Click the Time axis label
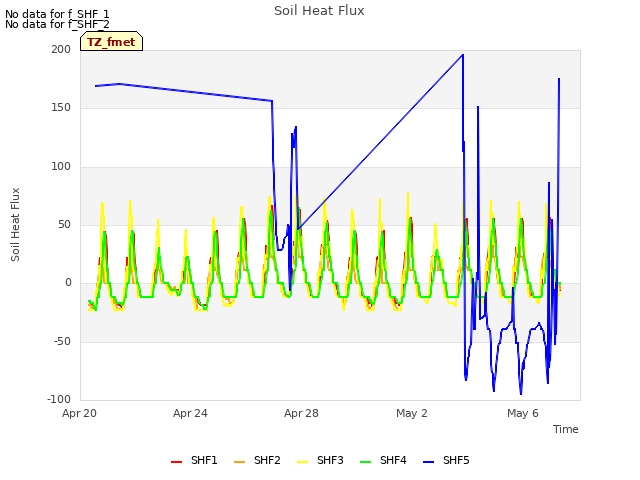This screenshot has width=640, height=480. (x=566, y=429)
